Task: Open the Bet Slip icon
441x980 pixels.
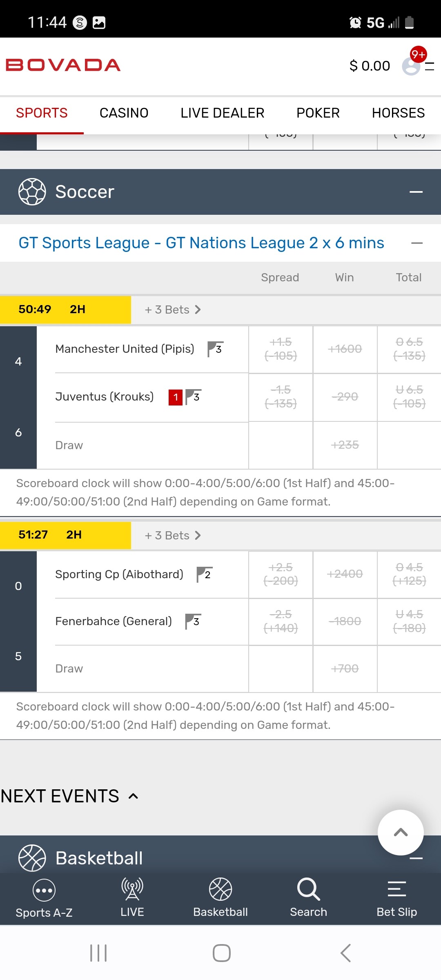Action: coord(396,889)
